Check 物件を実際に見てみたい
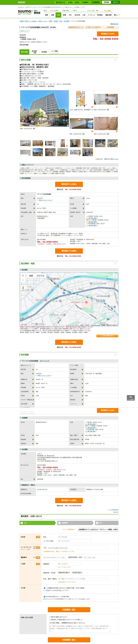The height and width of the screenshot is (644, 138). 50,617
